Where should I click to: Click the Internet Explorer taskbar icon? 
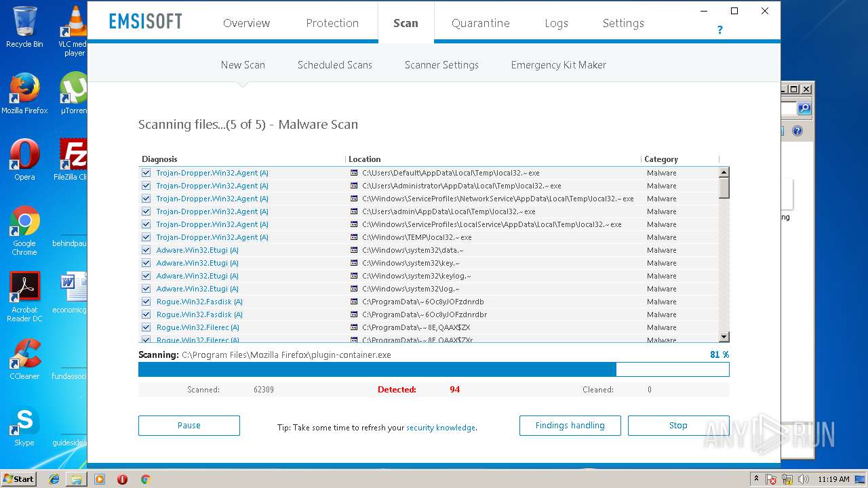[x=54, y=479]
